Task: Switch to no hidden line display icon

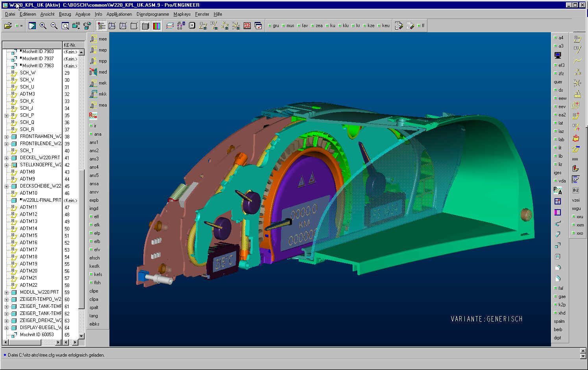Action: pyautogui.click(x=134, y=26)
